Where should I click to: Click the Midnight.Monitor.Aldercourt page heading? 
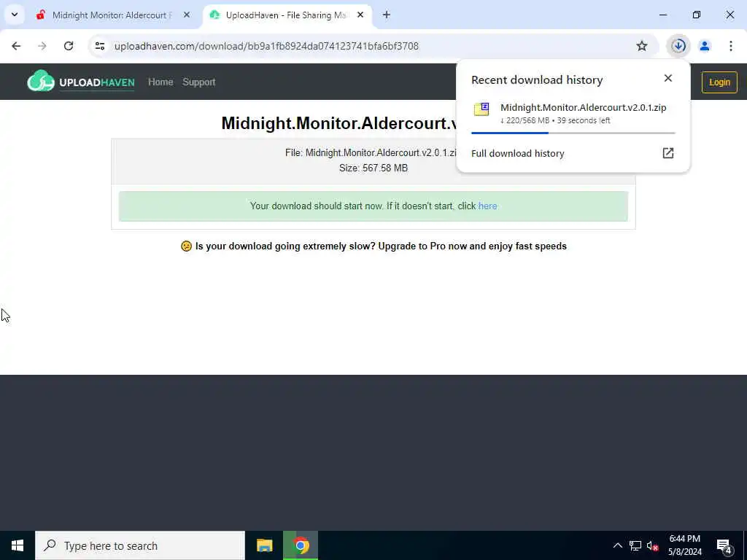[x=339, y=123]
